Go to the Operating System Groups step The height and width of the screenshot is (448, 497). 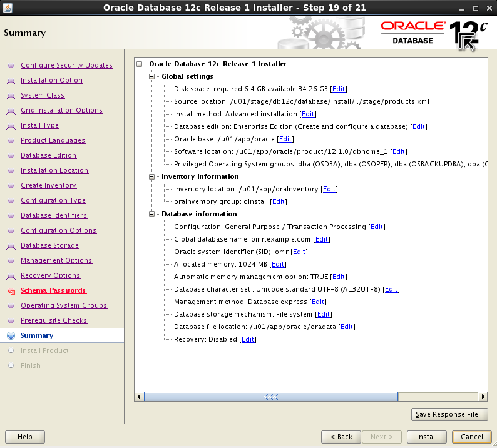[64, 305]
